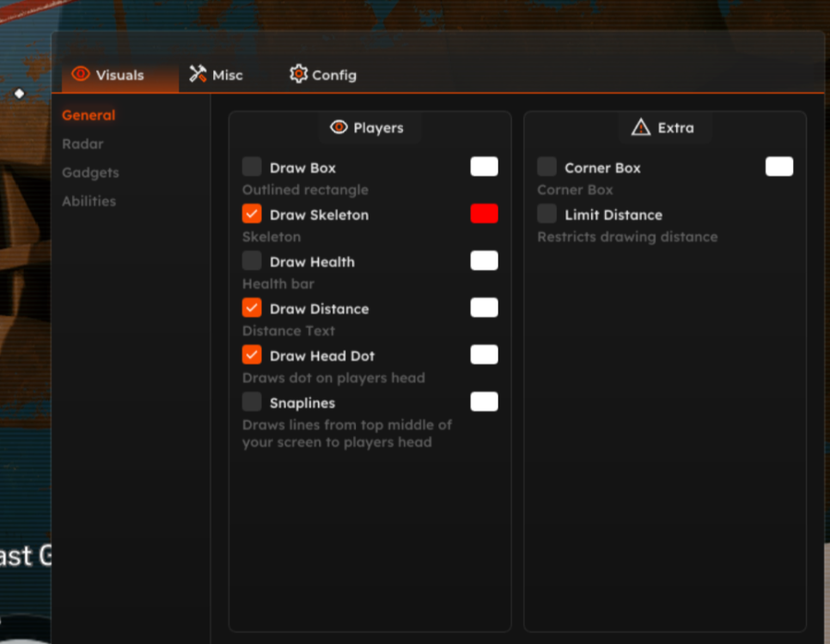Pick the Snaplines color swatch
830x644 pixels.
coord(484,402)
